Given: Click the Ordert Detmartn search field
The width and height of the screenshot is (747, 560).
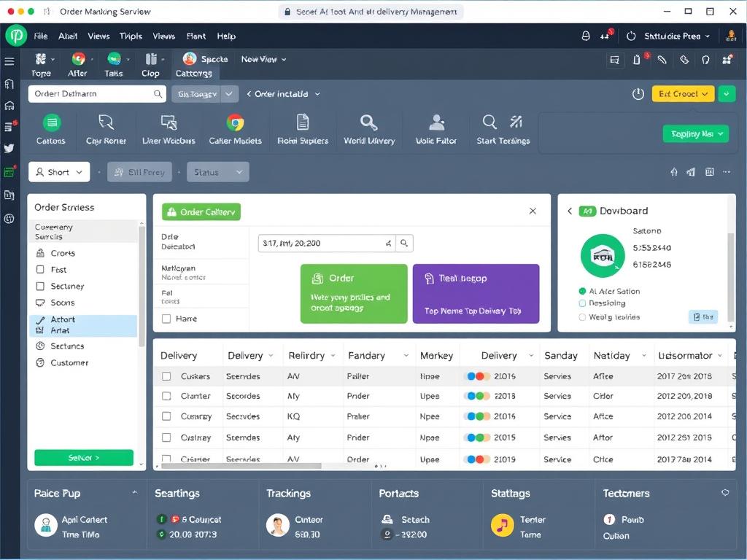Looking at the screenshot, I should pyautogui.click(x=89, y=94).
